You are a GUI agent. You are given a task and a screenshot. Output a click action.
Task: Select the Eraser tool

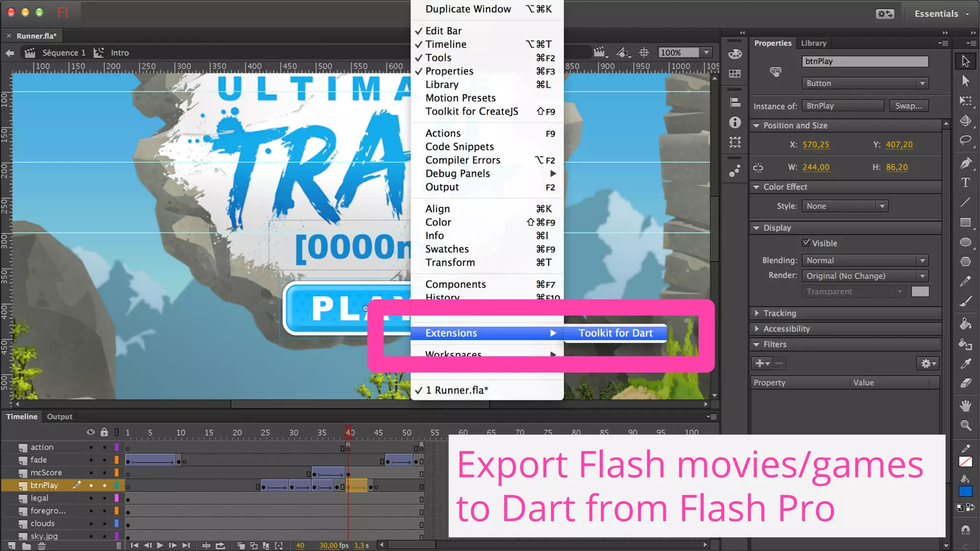coord(966,383)
